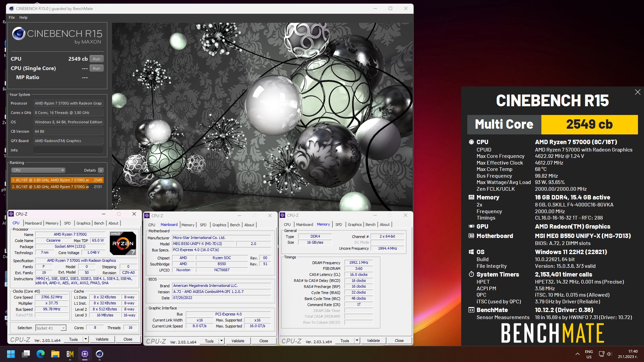Click Ryzen 7 logo in CPU-Z
Viewport: 644px width, 362px height.
tap(123, 243)
